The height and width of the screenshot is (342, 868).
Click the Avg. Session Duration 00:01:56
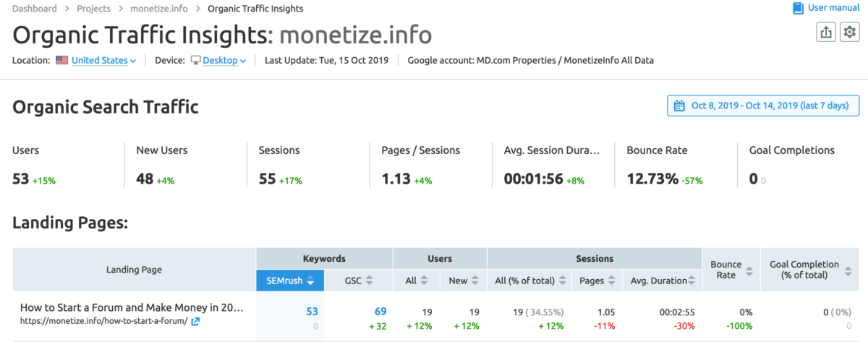[x=533, y=179]
